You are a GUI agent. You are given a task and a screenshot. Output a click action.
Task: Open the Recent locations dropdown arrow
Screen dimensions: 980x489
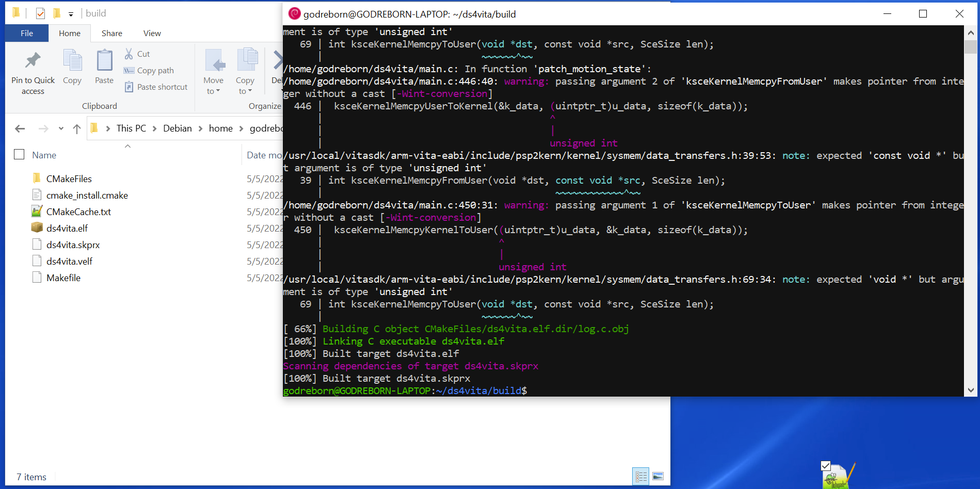61,128
